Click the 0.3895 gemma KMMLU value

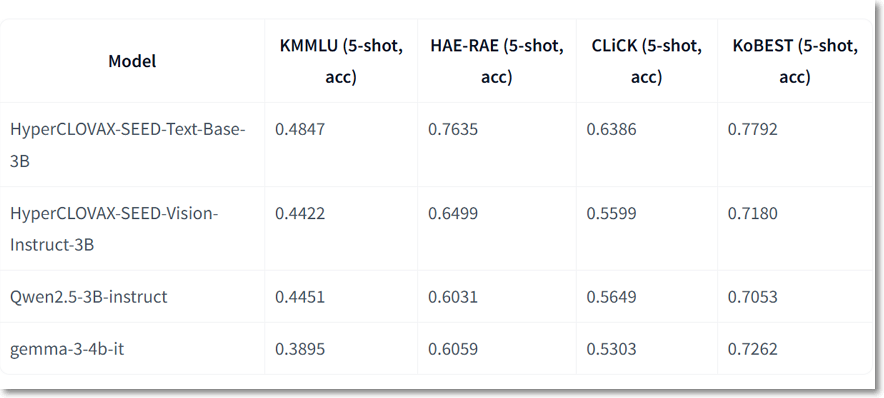(300, 349)
